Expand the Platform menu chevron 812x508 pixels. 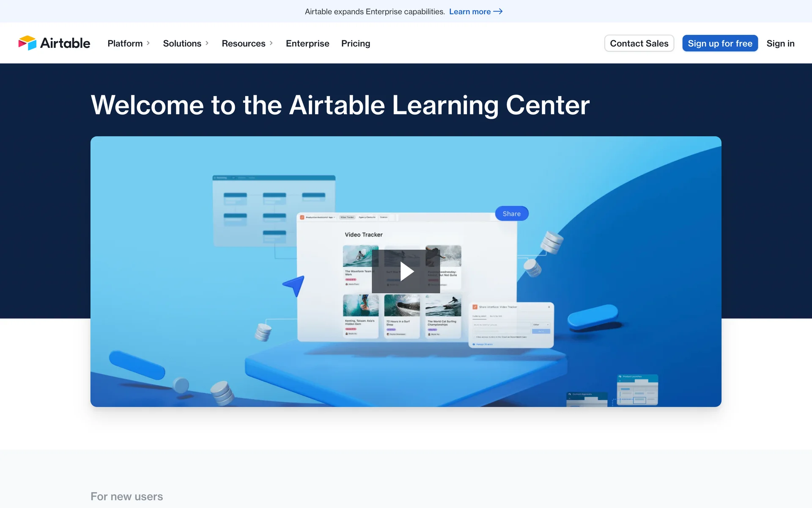[x=148, y=43]
